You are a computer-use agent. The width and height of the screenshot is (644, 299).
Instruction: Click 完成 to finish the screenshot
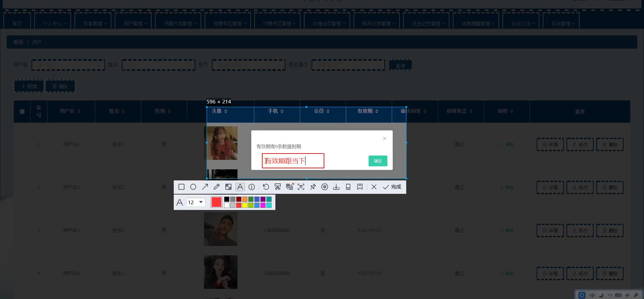pos(392,187)
